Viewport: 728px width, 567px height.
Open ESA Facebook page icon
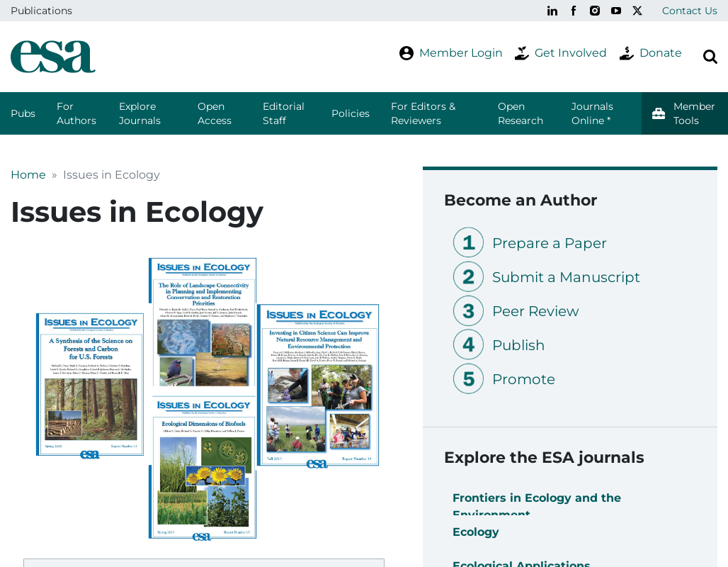(574, 11)
